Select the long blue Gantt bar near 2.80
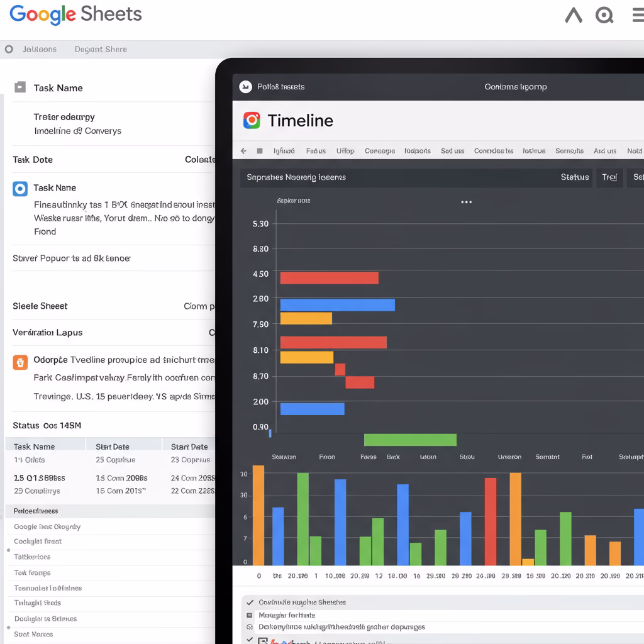 tap(337, 305)
